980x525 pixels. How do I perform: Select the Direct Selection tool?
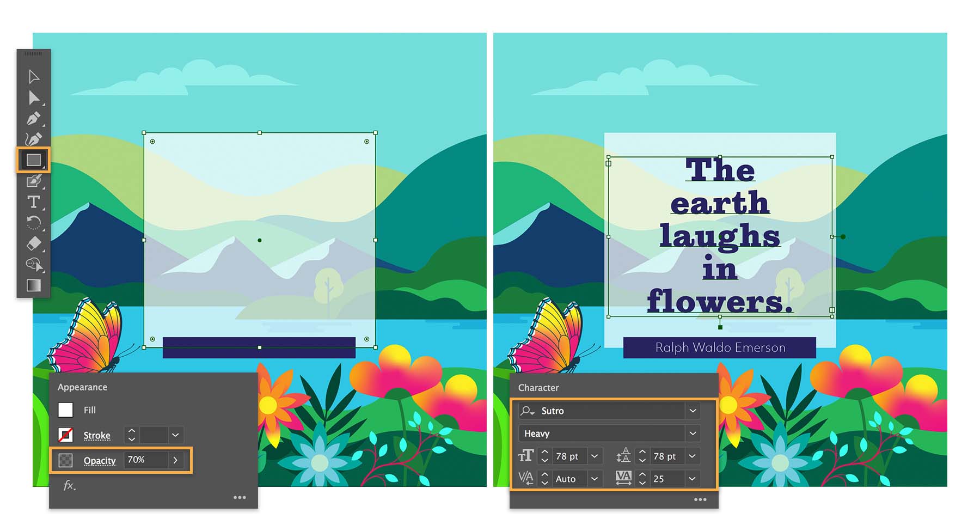34,98
